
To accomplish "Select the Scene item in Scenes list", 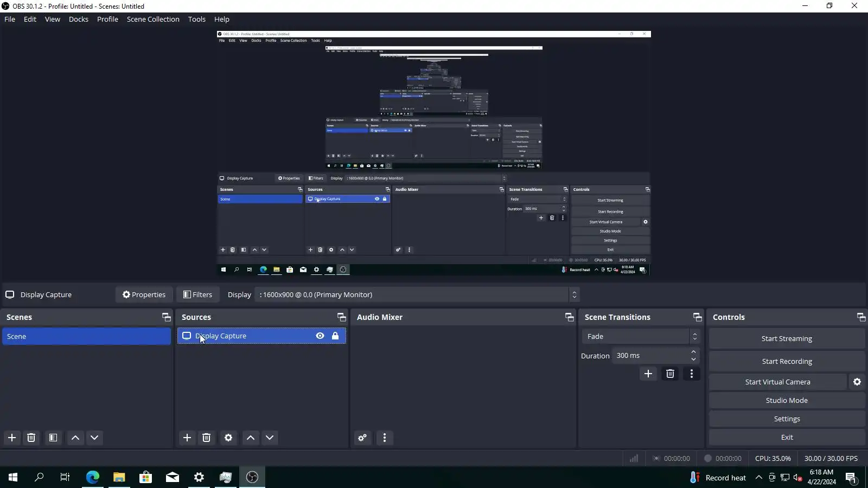I will (86, 336).
